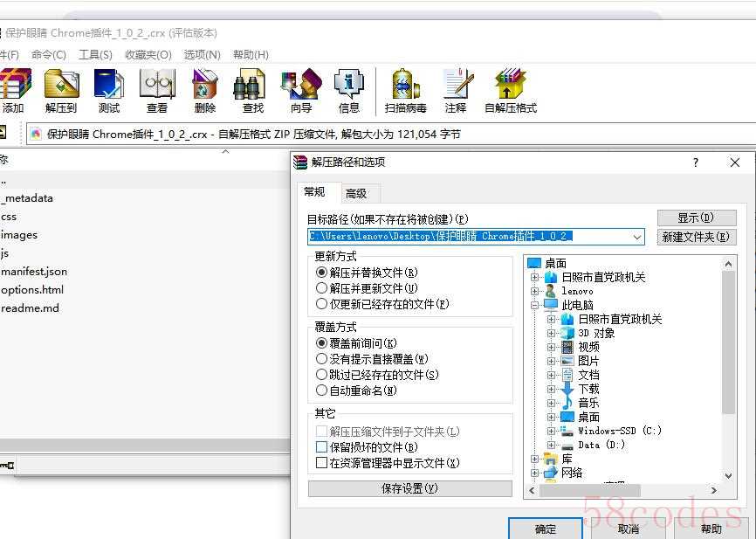Screen dimensions: 756x539
Task: Click the 解压到 (Extract To) toolbar icon
Action: (x=61, y=91)
